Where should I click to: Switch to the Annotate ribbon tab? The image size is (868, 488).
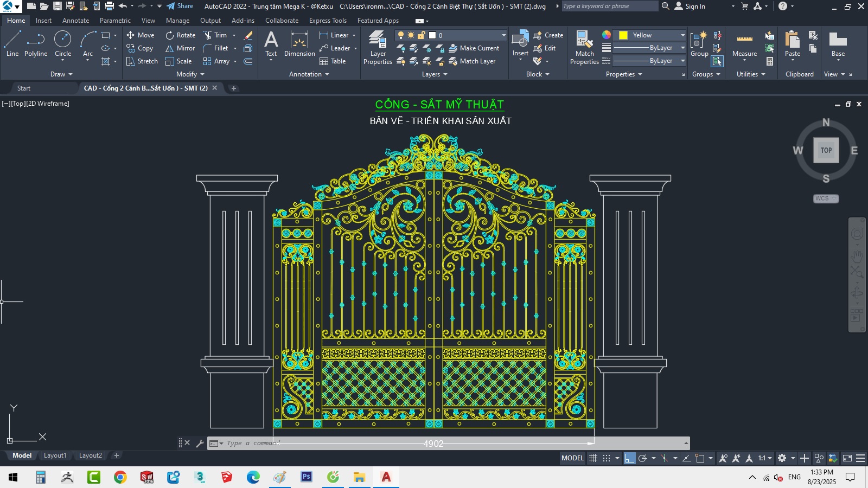(x=75, y=21)
